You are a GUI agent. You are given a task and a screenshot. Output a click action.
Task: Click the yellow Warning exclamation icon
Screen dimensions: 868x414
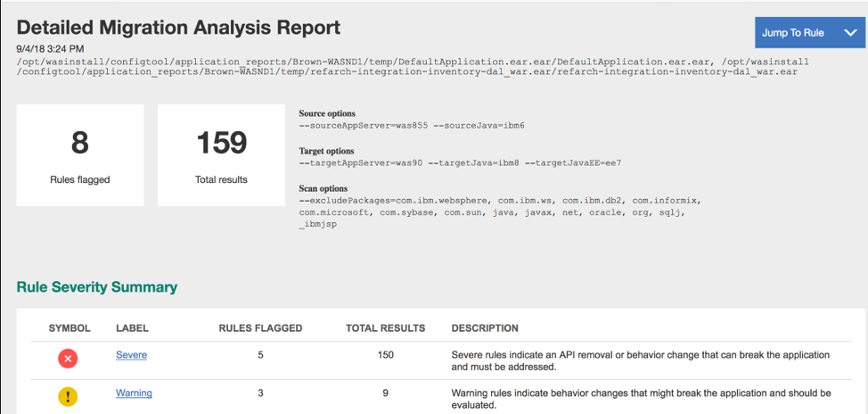[x=69, y=396]
